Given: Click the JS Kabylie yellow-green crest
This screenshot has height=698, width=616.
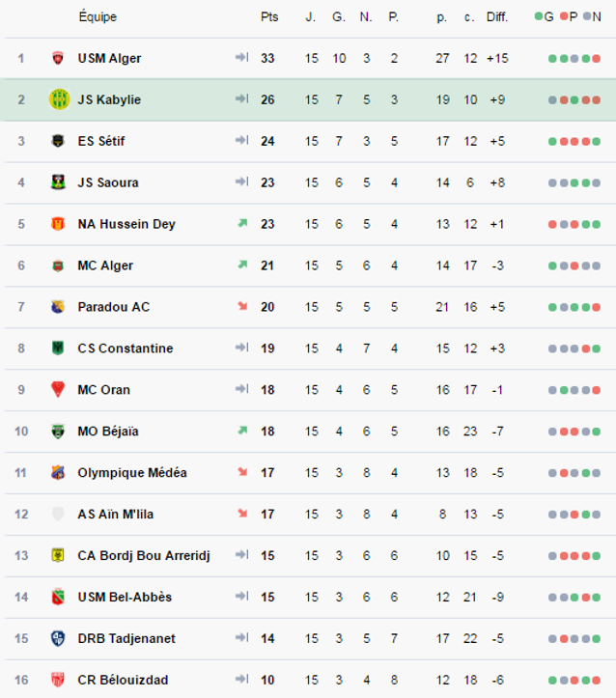Looking at the screenshot, I should (x=59, y=99).
